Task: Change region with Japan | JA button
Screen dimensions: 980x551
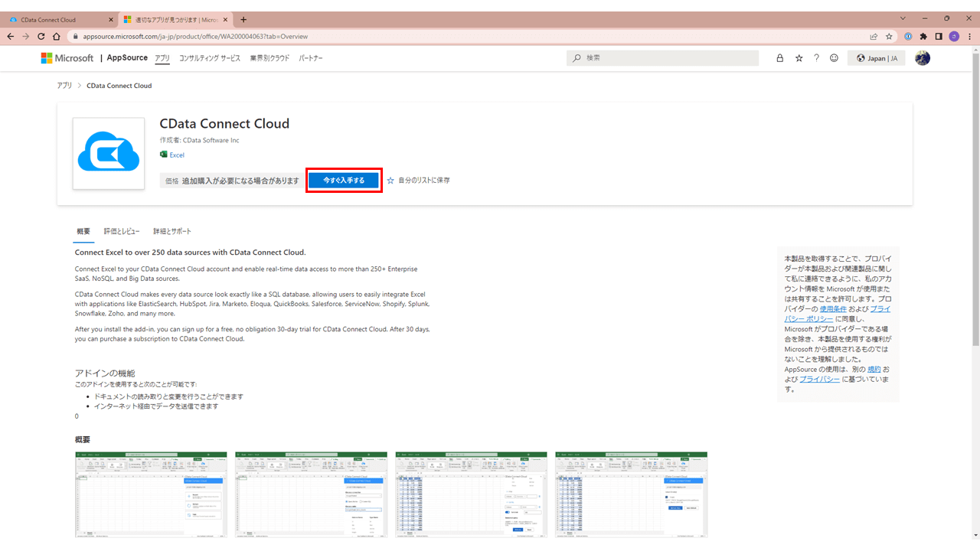Action: click(x=876, y=58)
